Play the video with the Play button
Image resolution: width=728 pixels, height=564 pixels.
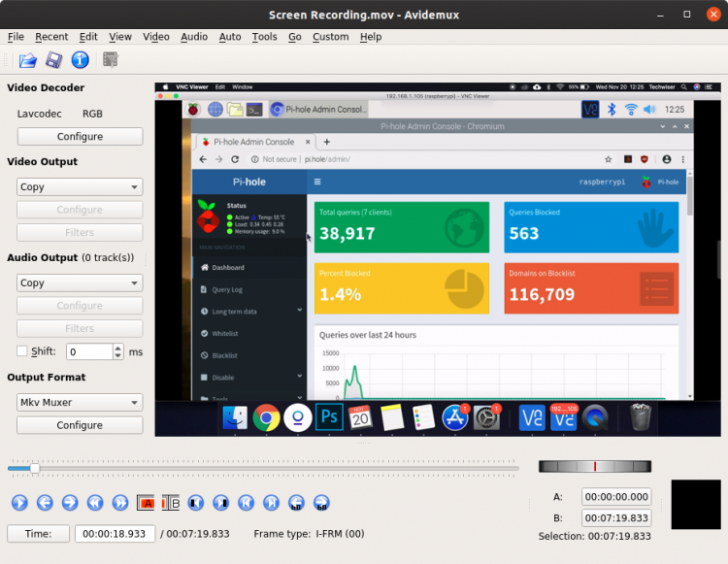tap(19, 503)
